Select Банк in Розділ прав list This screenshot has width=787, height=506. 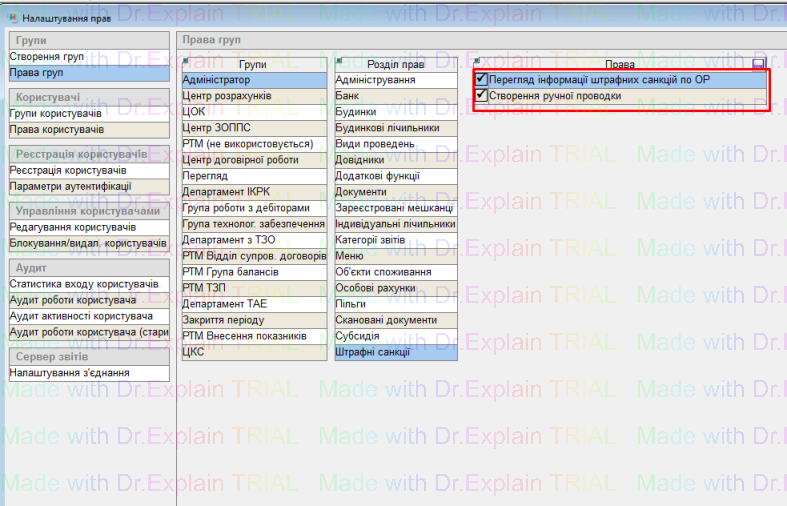395,96
